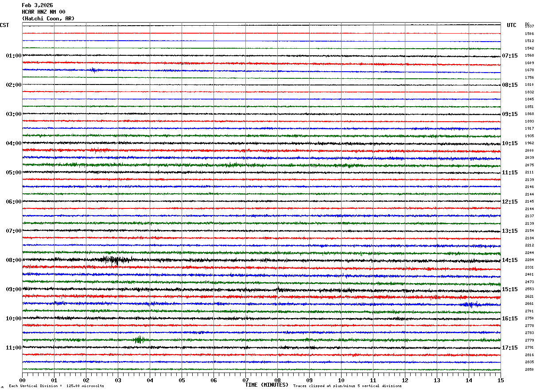Click the Hatchi Coon, AR location text

tap(48, 19)
